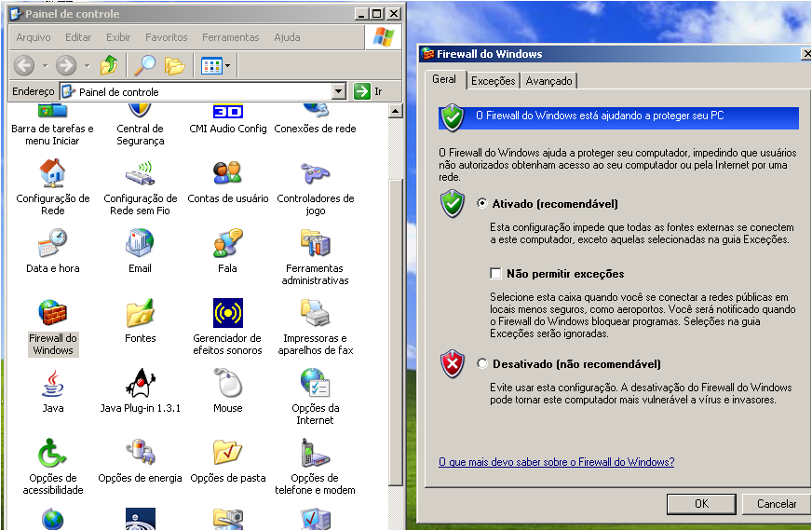812x531 pixels.
Task: Expand the address bar dropdown arrow
Action: 339,91
